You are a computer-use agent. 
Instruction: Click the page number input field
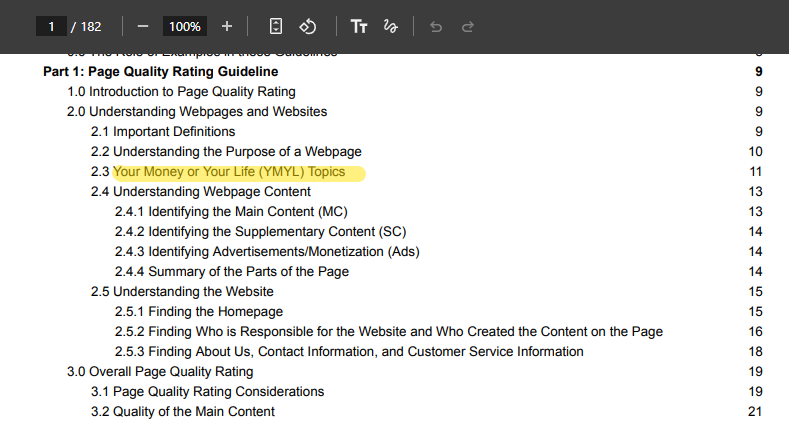(x=51, y=26)
